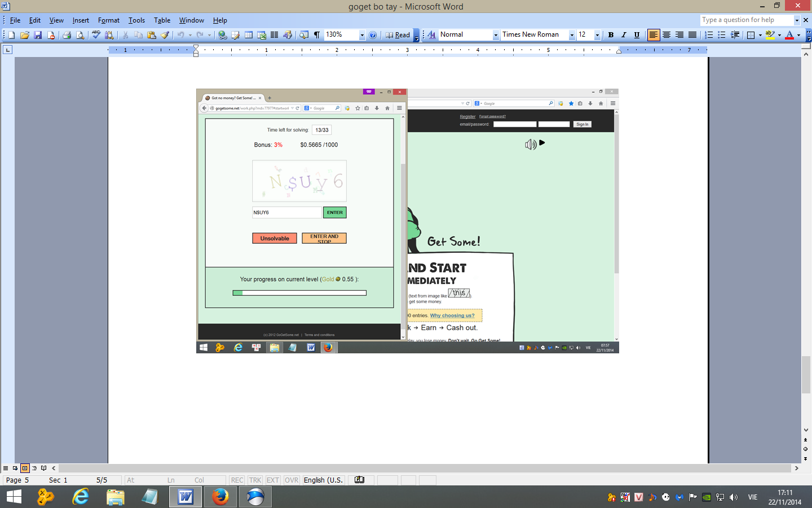
Task: Click the TRK track changes indicator
Action: [x=255, y=480]
